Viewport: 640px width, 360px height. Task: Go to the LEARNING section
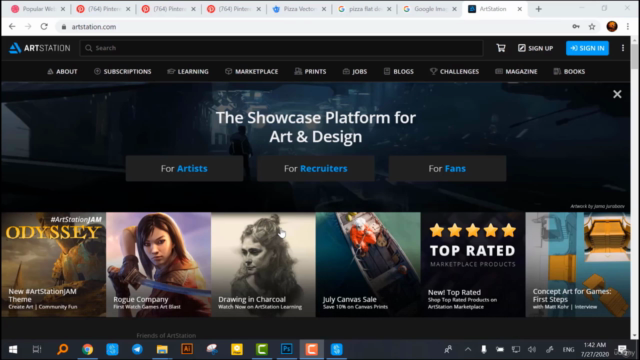[x=188, y=71]
